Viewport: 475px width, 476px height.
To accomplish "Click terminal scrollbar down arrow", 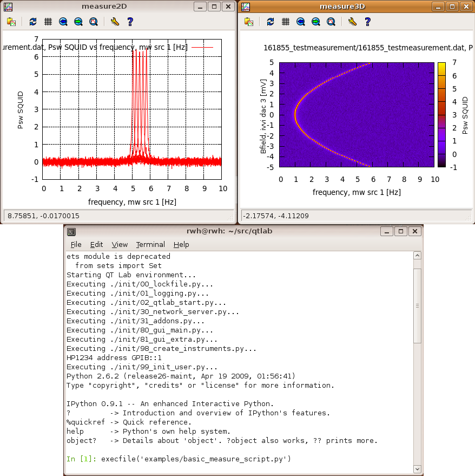I will pyautogui.click(x=417, y=469).
